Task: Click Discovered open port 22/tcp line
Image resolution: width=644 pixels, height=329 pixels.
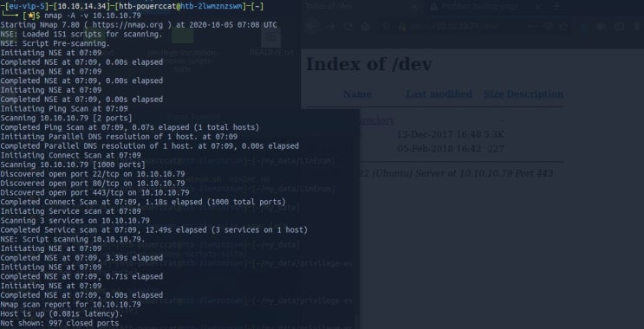Action: pos(93,174)
